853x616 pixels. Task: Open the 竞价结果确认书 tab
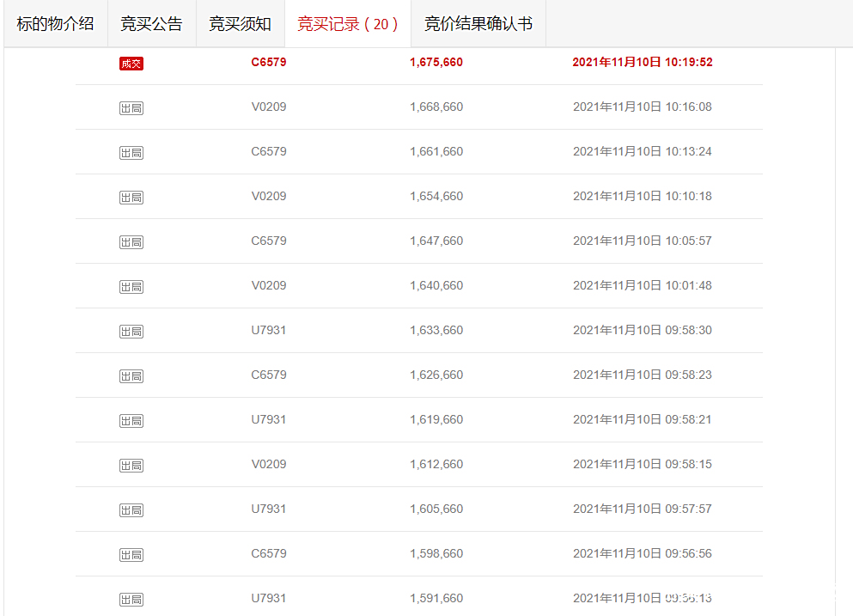(478, 24)
